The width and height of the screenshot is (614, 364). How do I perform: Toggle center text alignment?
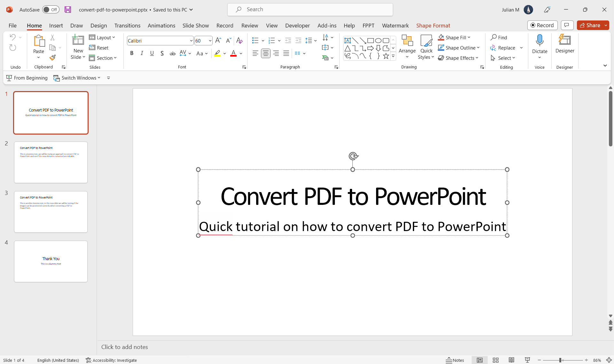click(266, 53)
